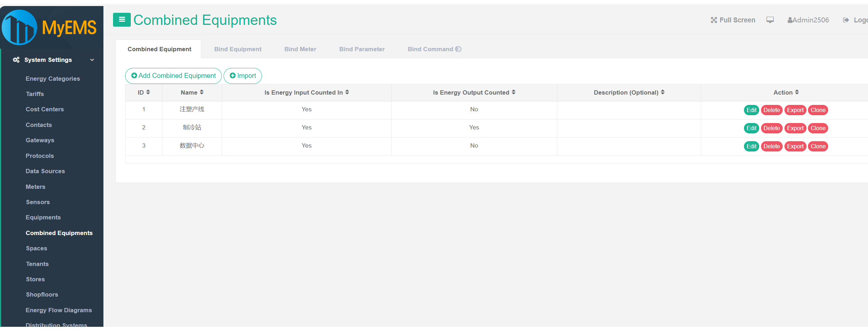This screenshot has height=330, width=868.
Task: Collapse the System Settings chevron
Action: click(x=92, y=60)
